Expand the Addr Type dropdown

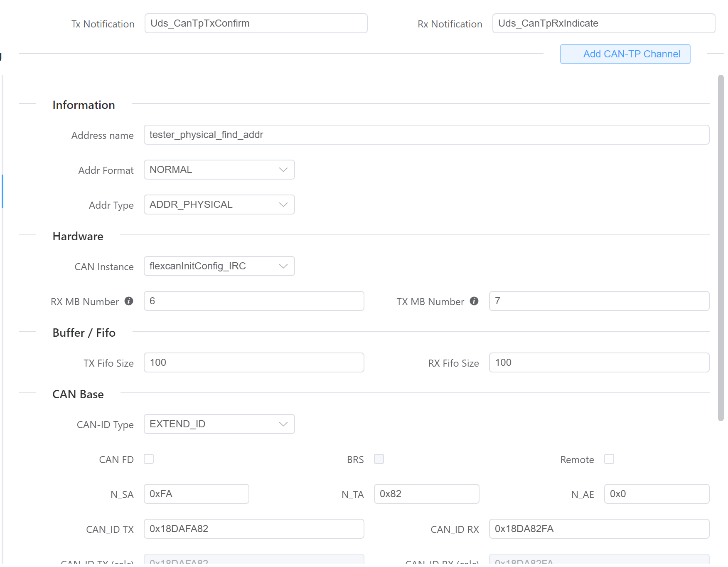point(219,205)
